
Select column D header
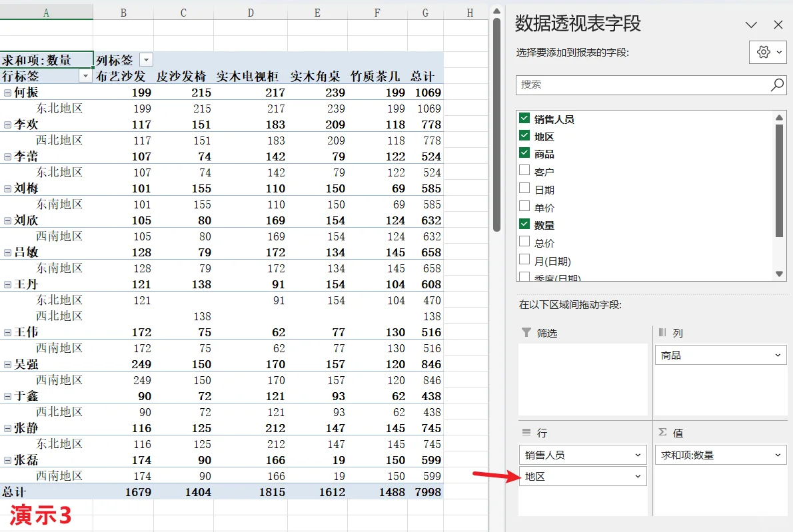tap(251, 13)
